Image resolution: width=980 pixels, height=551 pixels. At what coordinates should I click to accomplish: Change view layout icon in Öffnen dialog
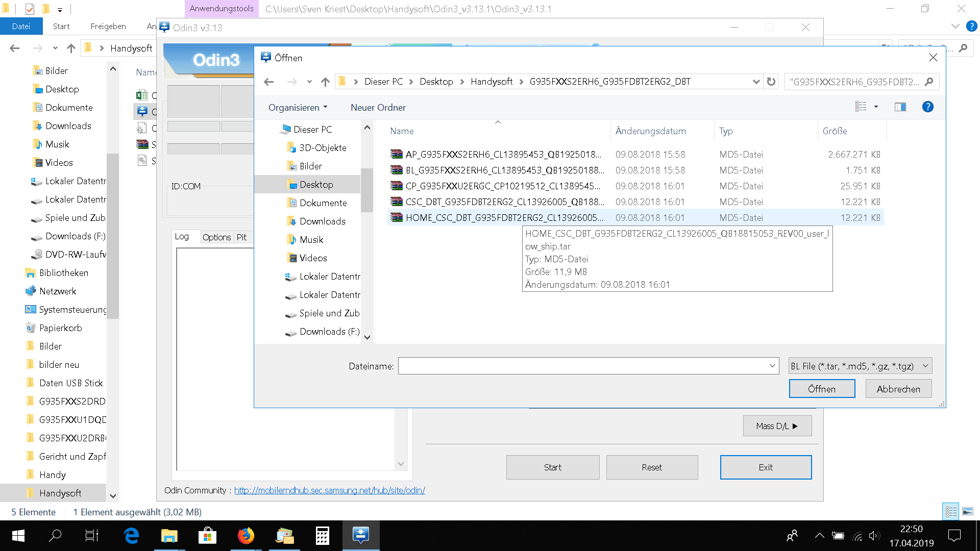click(861, 107)
